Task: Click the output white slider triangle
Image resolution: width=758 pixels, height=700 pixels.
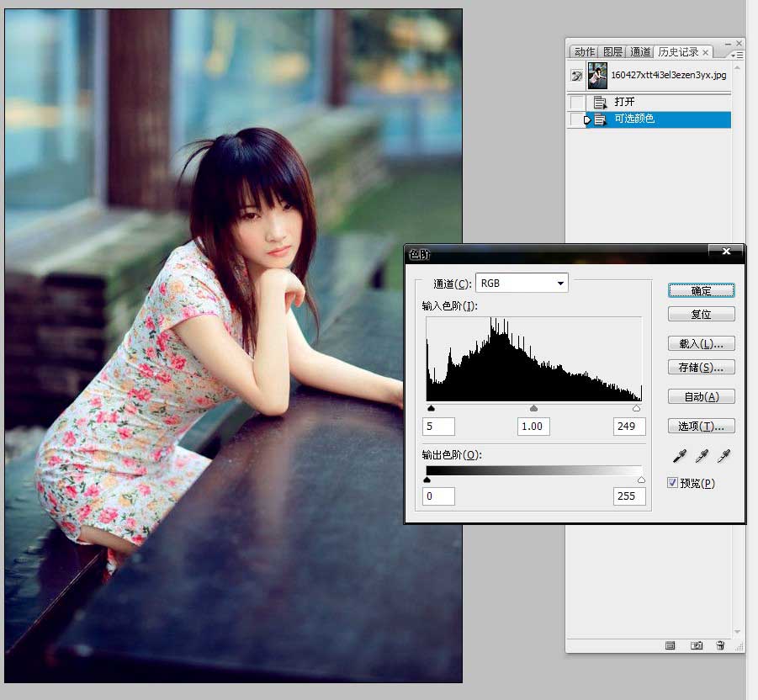Action: click(642, 480)
